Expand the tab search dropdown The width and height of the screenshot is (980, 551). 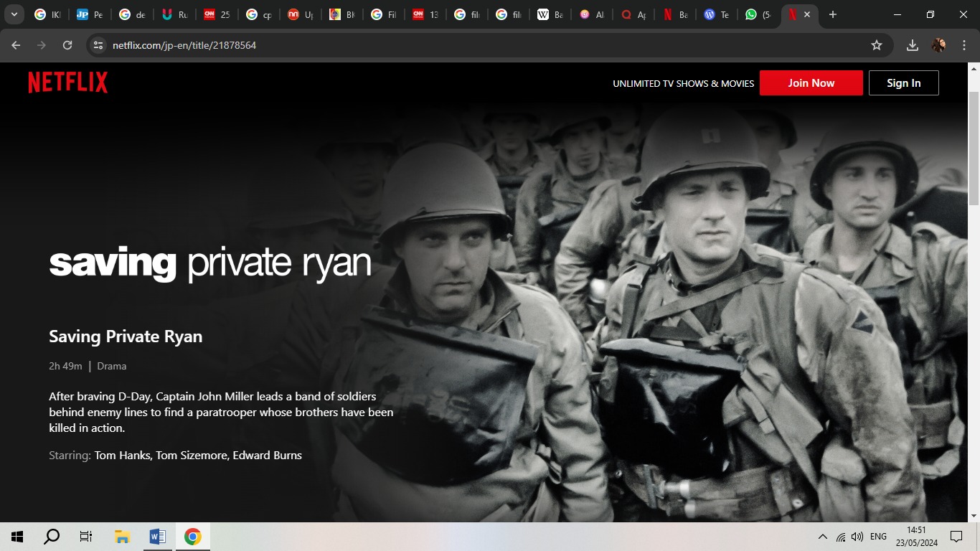click(x=14, y=14)
